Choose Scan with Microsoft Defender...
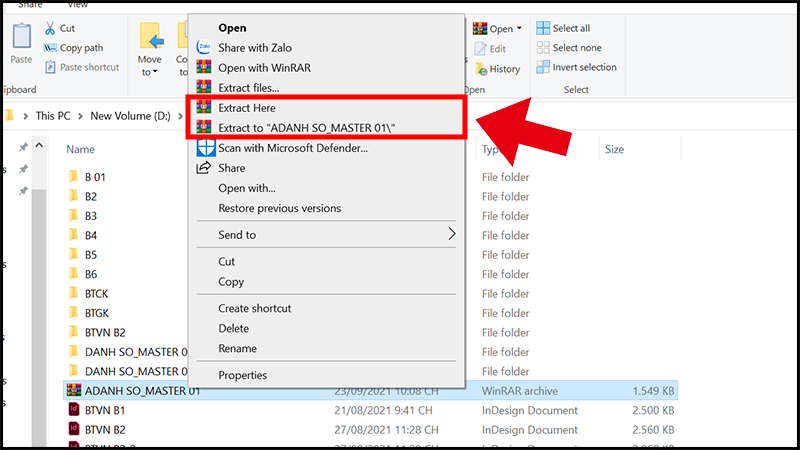This screenshot has height=450, width=800. point(293,148)
